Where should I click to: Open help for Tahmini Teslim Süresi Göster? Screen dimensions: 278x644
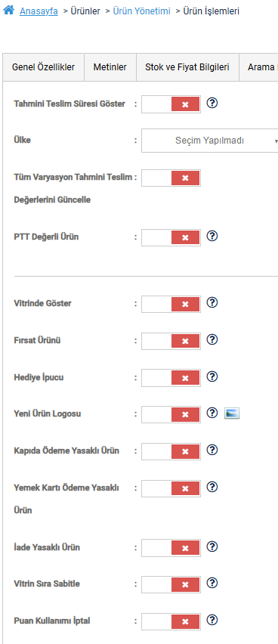(x=212, y=103)
